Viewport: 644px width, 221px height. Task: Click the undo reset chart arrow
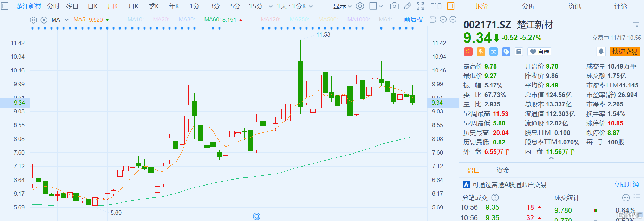coord(433,19)
